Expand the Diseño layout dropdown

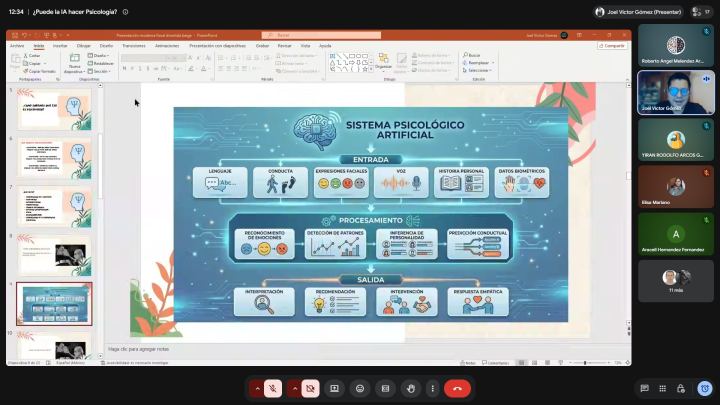pos(98,56)
